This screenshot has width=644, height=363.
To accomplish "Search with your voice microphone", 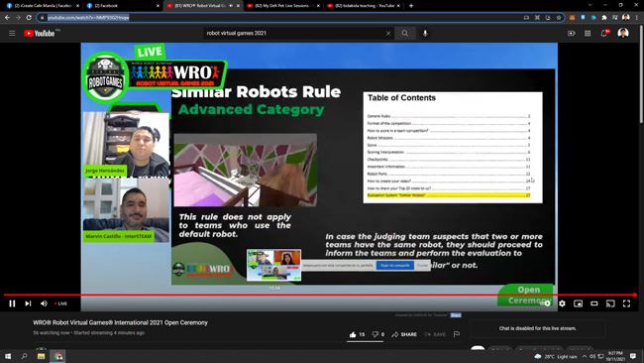I will (425, 34).
